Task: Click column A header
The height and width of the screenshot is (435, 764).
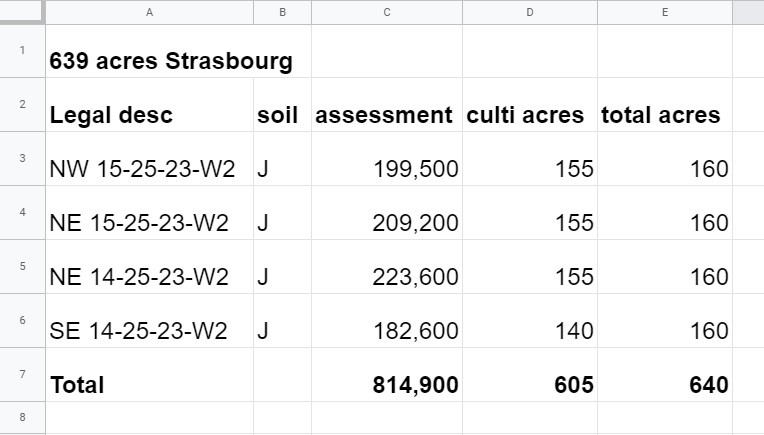Action: pos(150,12)
